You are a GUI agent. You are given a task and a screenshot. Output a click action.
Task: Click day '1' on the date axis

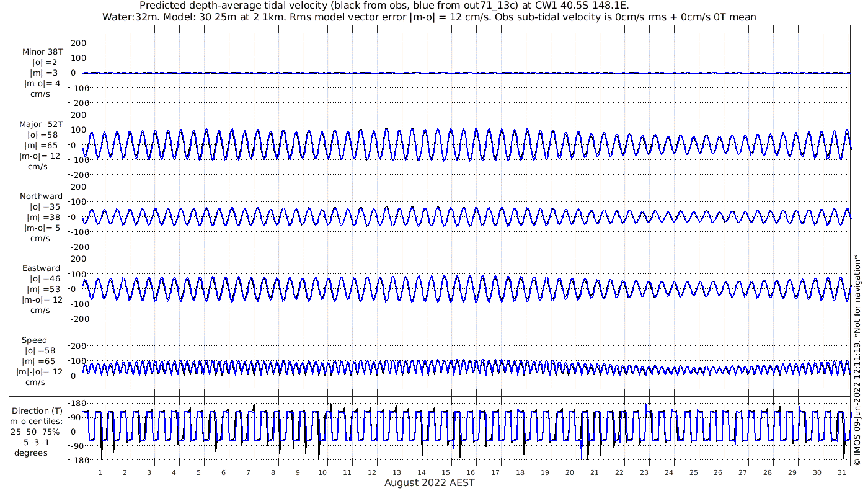tap(100, 472)
